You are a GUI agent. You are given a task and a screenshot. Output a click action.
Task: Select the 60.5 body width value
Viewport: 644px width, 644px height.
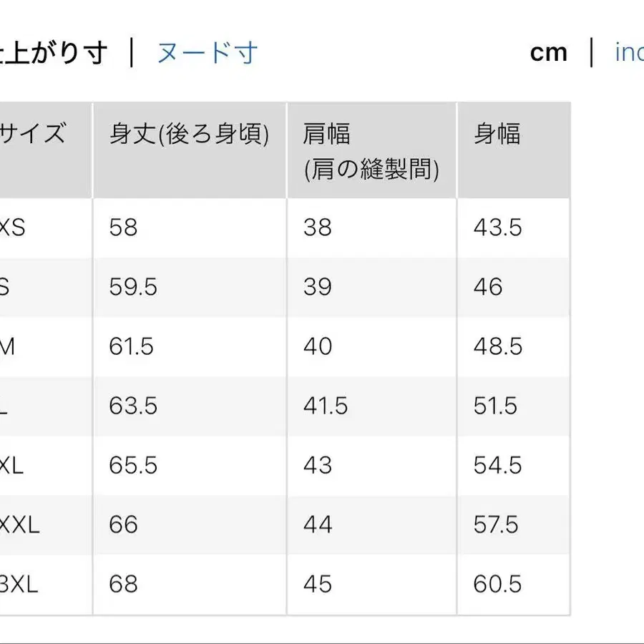(499, 584)
